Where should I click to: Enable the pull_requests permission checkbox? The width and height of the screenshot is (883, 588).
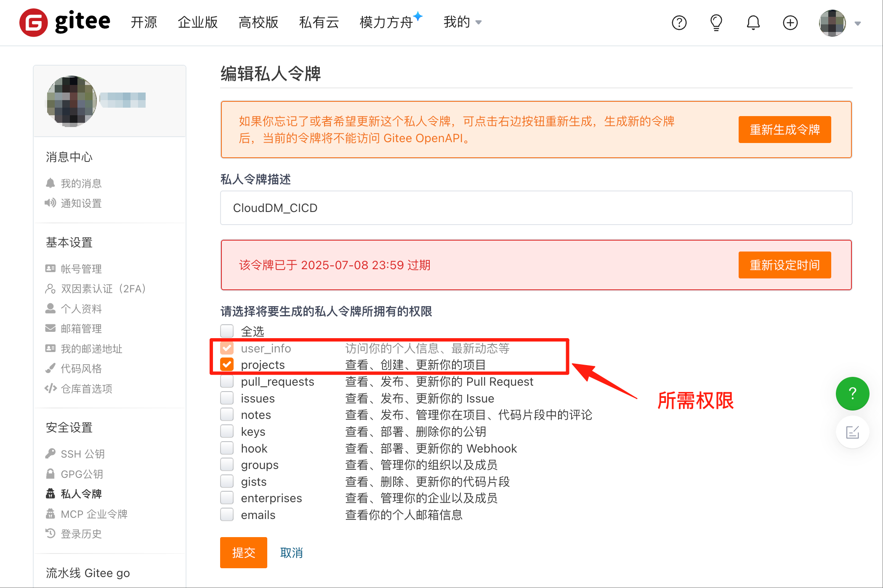coord(227,381)
